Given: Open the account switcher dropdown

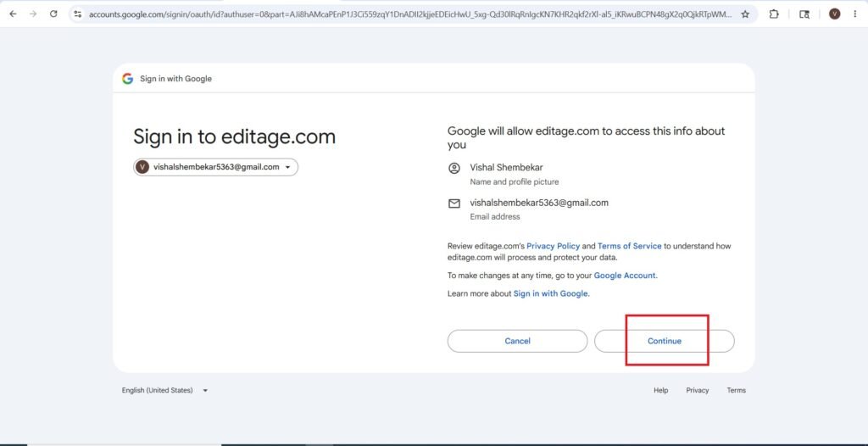Looking at the screenshot, I should pyautogui.click(x=216, y=167).
